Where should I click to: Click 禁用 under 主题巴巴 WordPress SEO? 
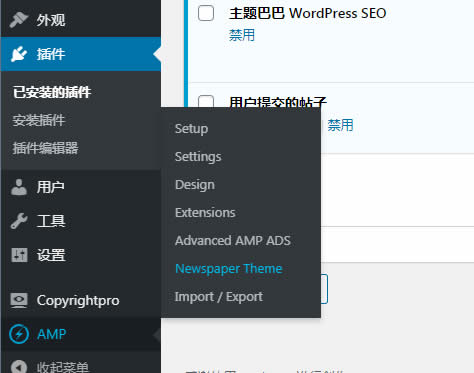[x=242, y=35]
